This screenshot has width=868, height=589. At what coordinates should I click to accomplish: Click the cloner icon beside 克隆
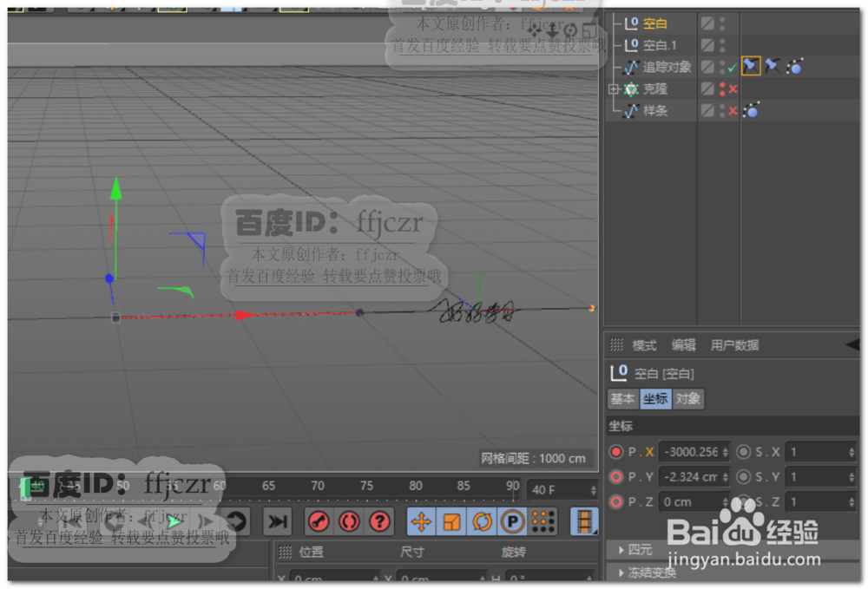[x=630, y=89]
